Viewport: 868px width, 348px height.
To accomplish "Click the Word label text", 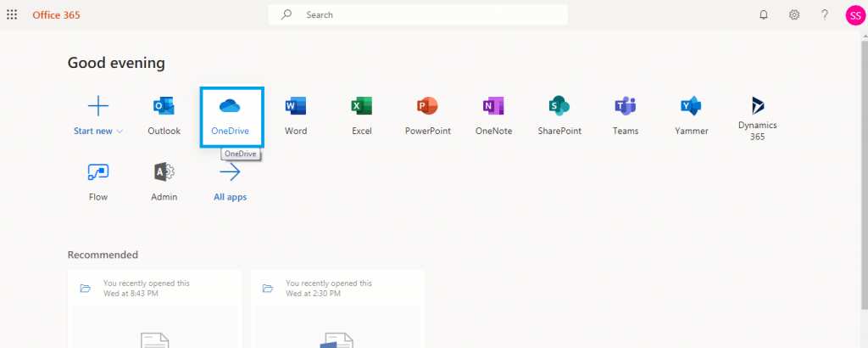I will click(x=296, y=132).
